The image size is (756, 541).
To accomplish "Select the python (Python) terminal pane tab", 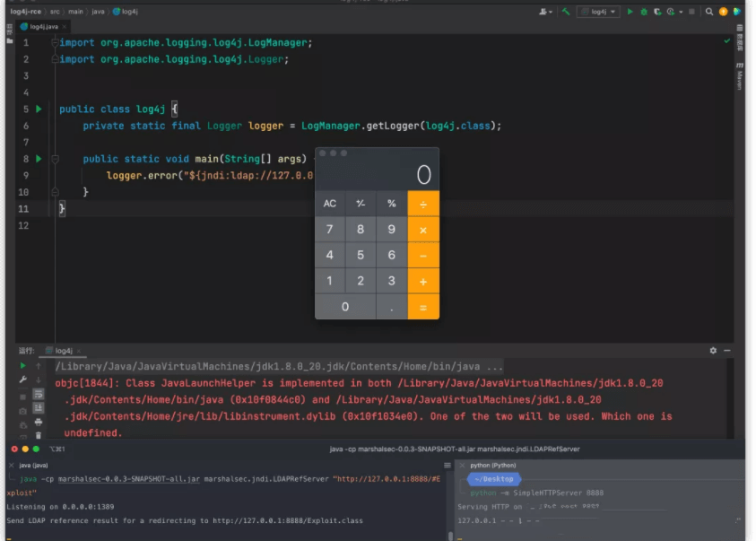I will (x=492, y=466).
